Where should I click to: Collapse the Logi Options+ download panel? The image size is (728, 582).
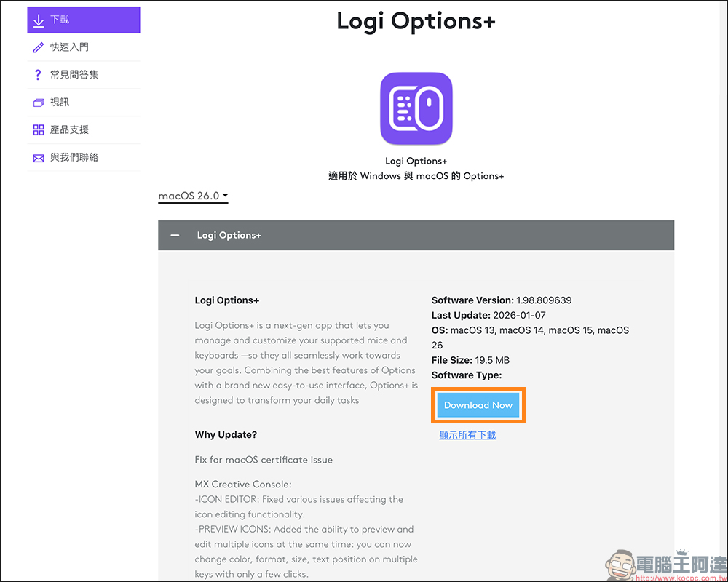[175, 235]
